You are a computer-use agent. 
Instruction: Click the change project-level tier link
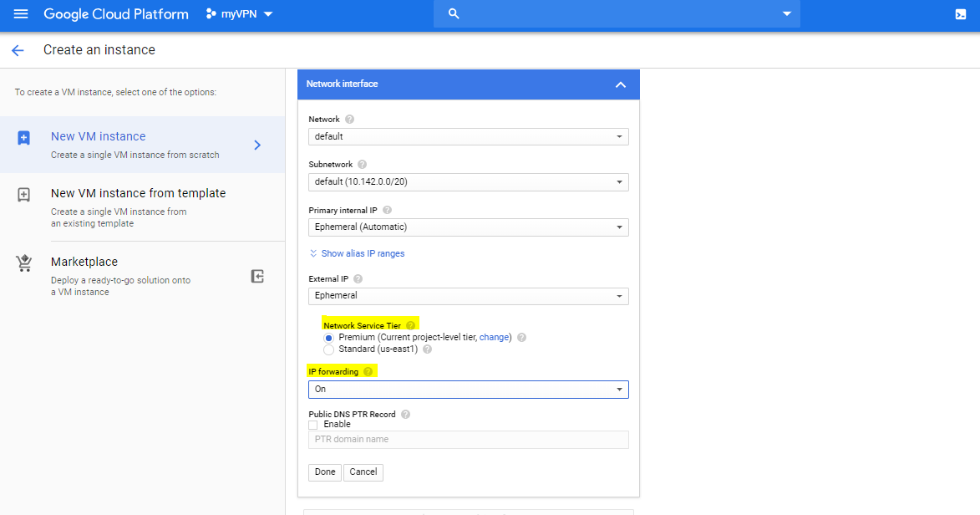[x=495, y=337]
